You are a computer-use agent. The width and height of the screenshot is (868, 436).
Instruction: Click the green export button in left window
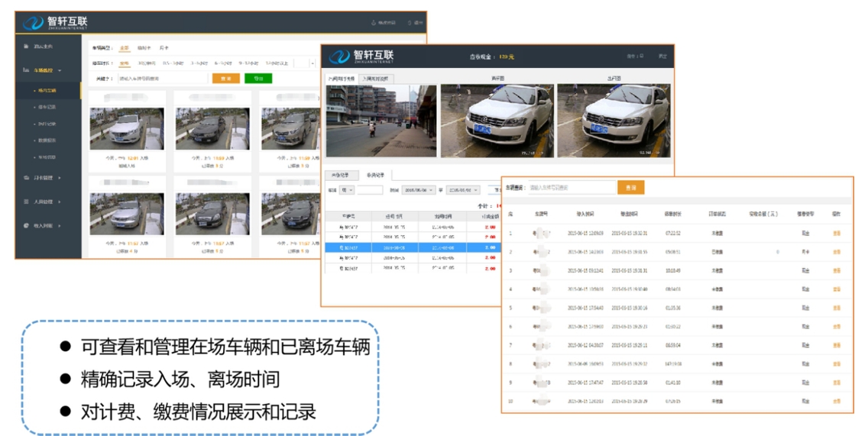click(x=258, y=79)
